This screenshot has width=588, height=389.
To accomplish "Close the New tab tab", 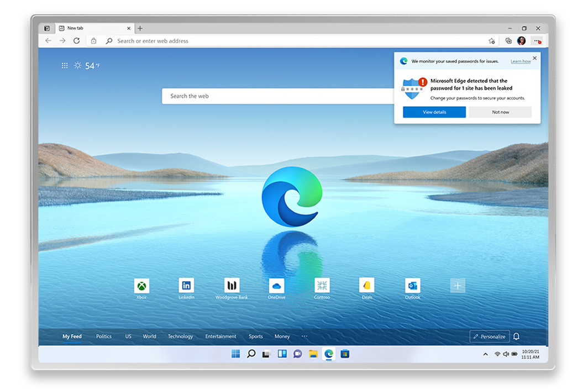I will 129,28.
